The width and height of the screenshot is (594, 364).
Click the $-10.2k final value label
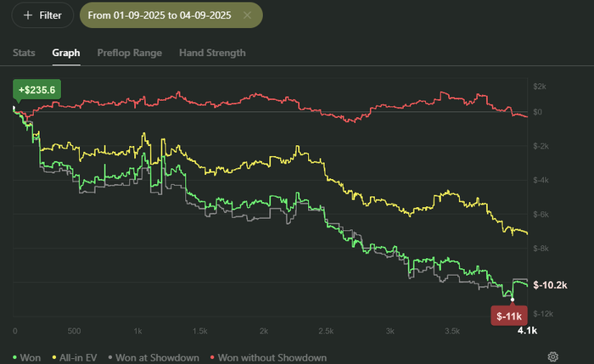point(550,284)
